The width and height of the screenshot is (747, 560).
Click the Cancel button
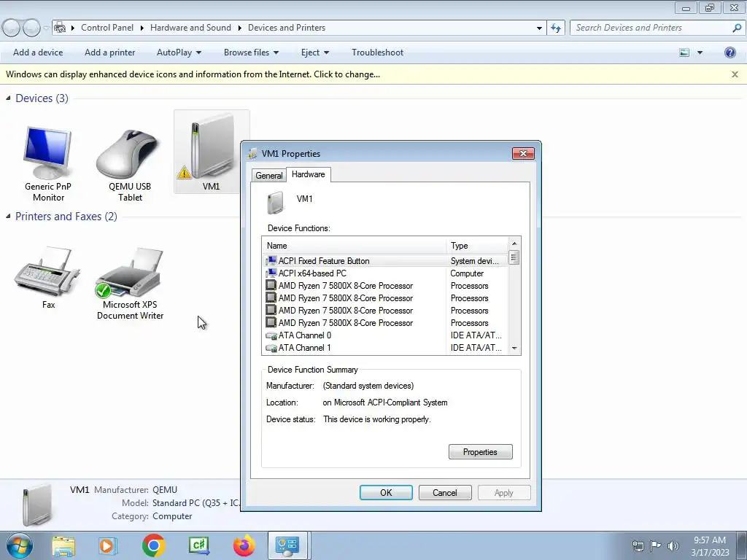tap(445, 493)
